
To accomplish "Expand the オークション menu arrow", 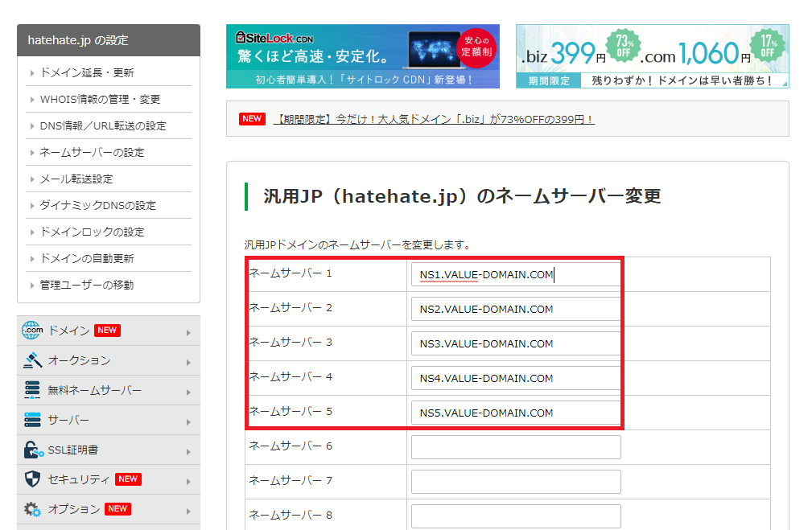I will point(188,363).
